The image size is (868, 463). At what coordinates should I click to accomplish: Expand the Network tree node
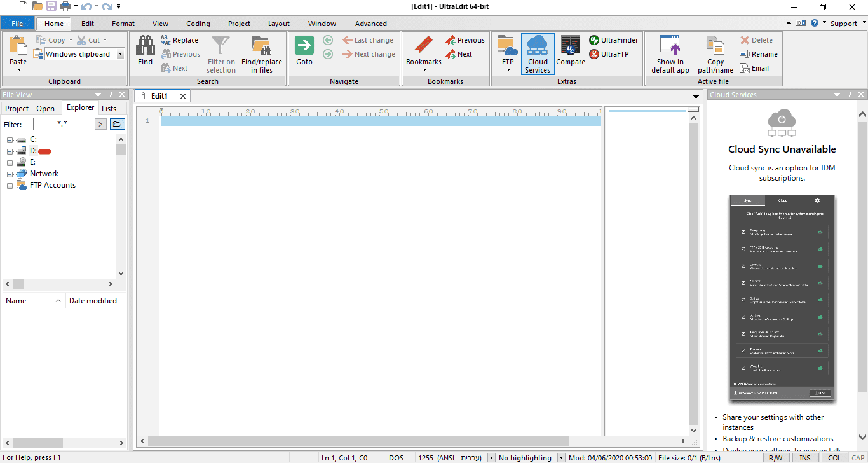coord(10,174)
